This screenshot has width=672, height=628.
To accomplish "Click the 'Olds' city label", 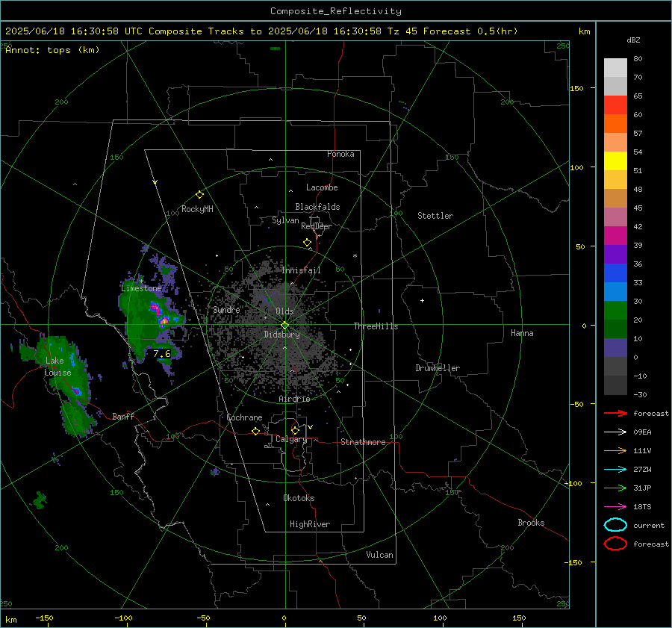I will click(x=284, y=311).
